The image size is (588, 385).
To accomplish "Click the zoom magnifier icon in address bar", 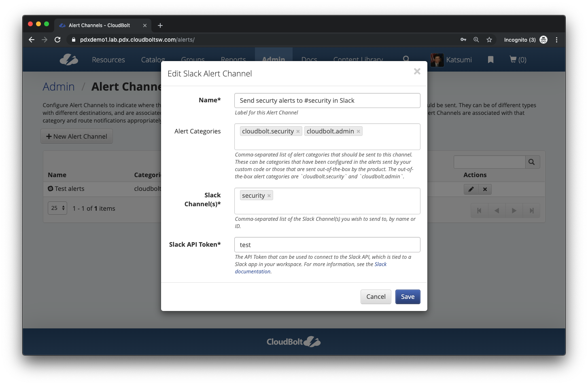I will (x=476, y=40).
